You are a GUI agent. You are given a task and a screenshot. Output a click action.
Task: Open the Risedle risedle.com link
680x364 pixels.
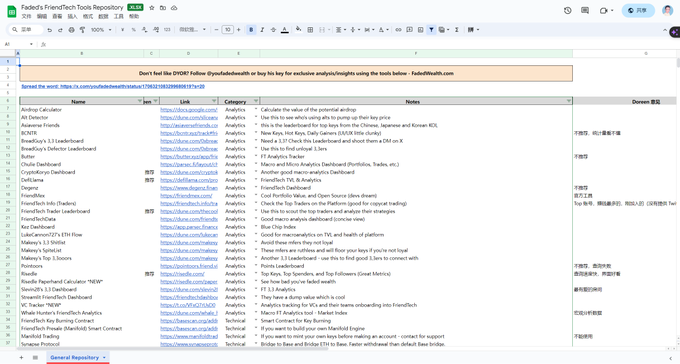pos(182,274)
